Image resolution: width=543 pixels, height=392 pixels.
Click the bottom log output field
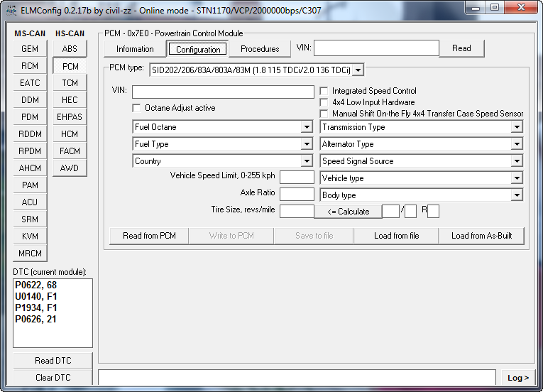[297, 377]
